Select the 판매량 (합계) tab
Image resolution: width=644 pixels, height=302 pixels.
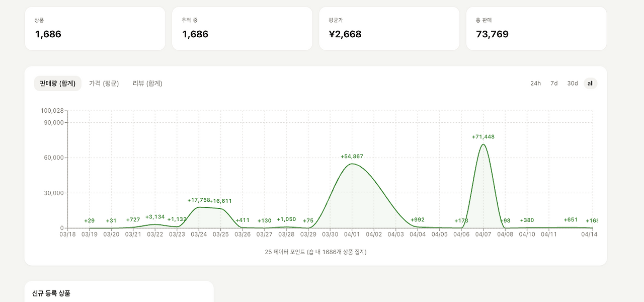[57, 84]
